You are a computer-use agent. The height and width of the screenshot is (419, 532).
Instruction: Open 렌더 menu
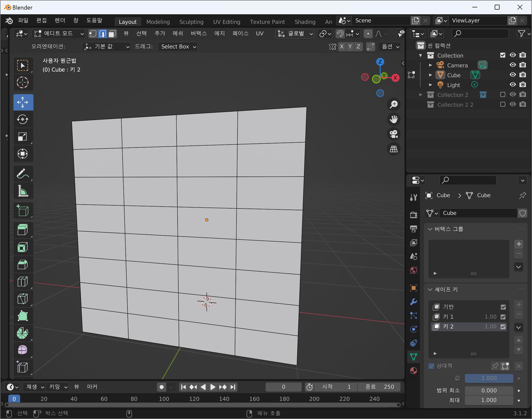click(x=60, y=20)
